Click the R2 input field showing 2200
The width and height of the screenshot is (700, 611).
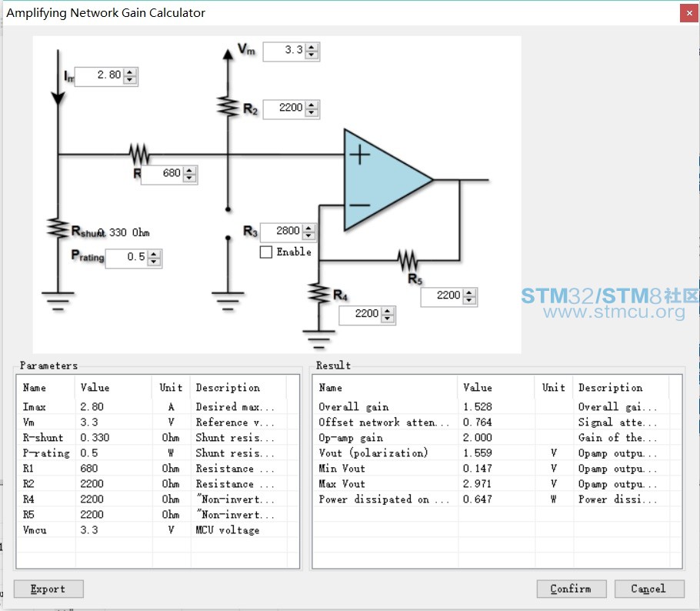tap(285, 109)
